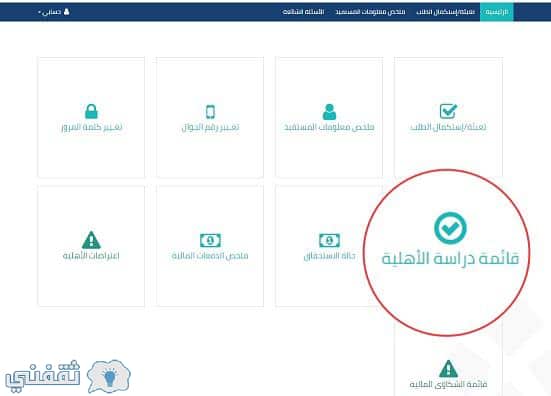The image size is (551, 396).
Task: Click the banknote icon for ملخص الدفعات المالية
Action: (210, 240)
